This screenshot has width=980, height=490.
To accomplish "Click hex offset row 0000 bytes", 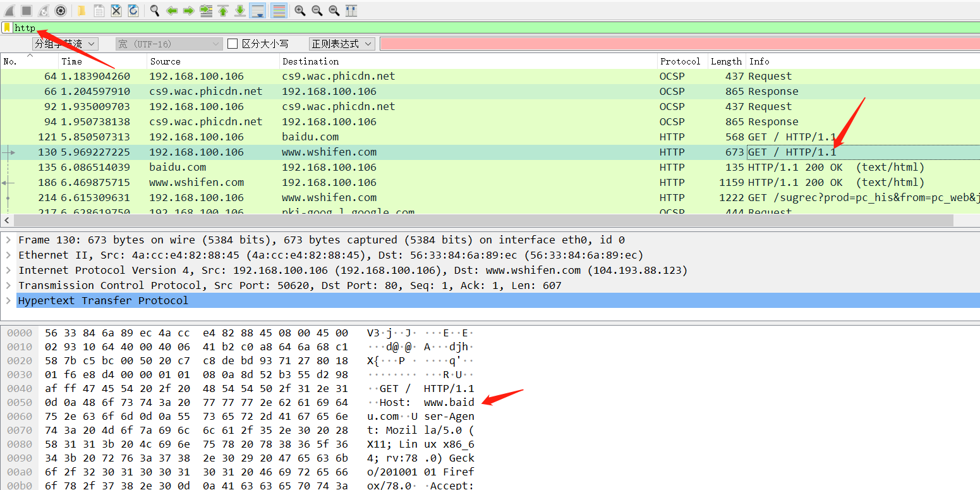I will point(197,333).
